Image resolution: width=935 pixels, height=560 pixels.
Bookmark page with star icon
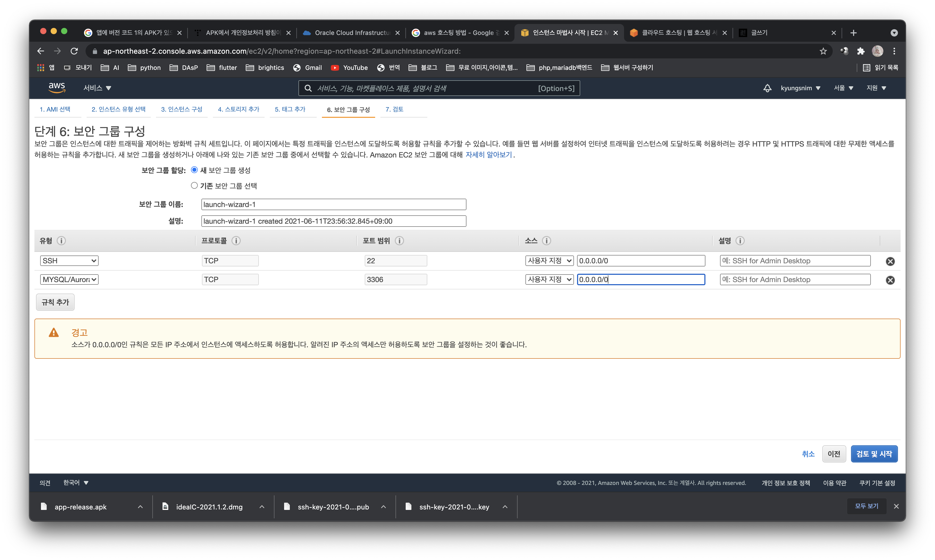pyautogui.click(x=823, y=51)
